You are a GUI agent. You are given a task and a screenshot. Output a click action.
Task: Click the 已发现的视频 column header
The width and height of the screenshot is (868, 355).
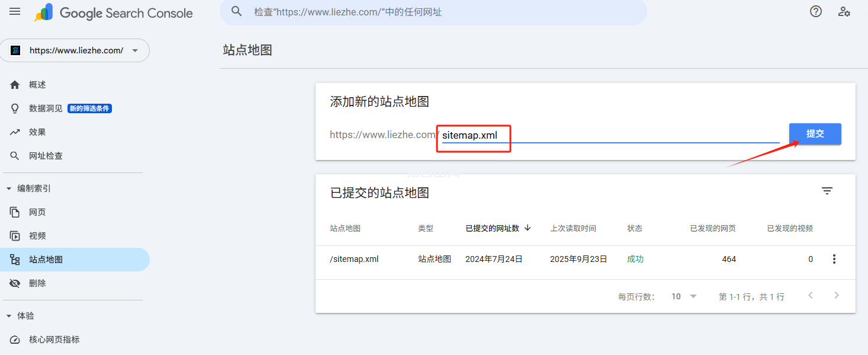pos(790,228)
